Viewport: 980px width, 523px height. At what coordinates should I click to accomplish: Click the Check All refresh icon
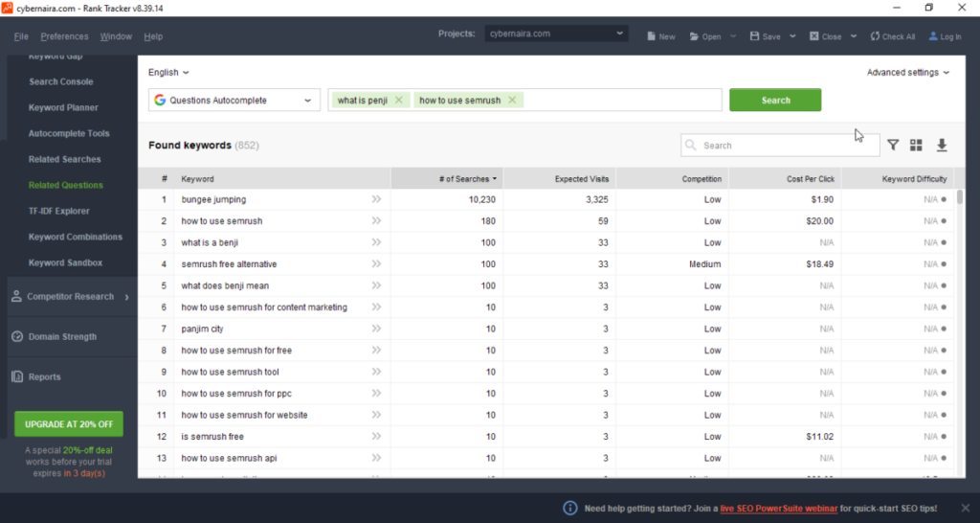click(x=875, y=36)
